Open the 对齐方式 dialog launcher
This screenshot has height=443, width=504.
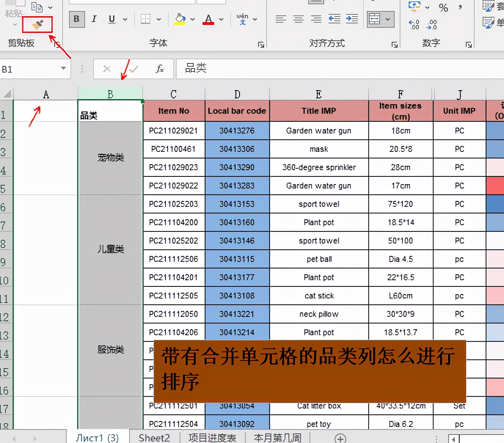tap(394, 44)
